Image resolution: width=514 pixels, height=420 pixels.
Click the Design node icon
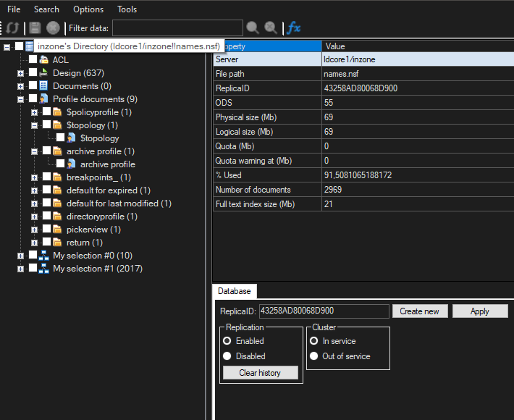point(44,72)
